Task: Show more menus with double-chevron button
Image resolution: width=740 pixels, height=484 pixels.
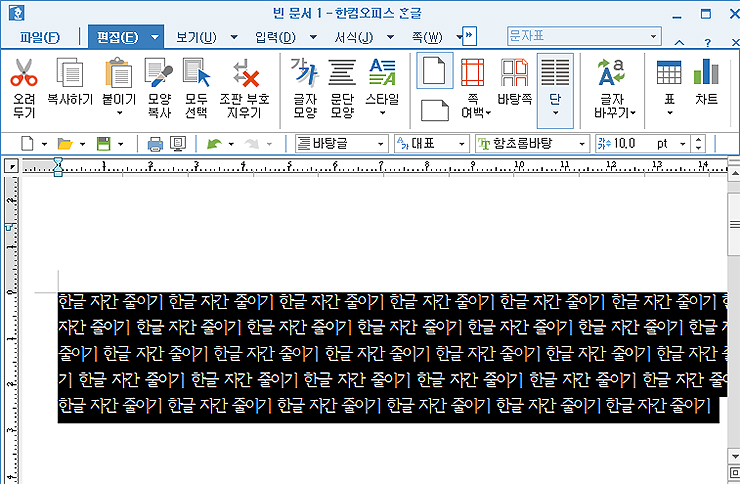Action: (x=469, y=36)
